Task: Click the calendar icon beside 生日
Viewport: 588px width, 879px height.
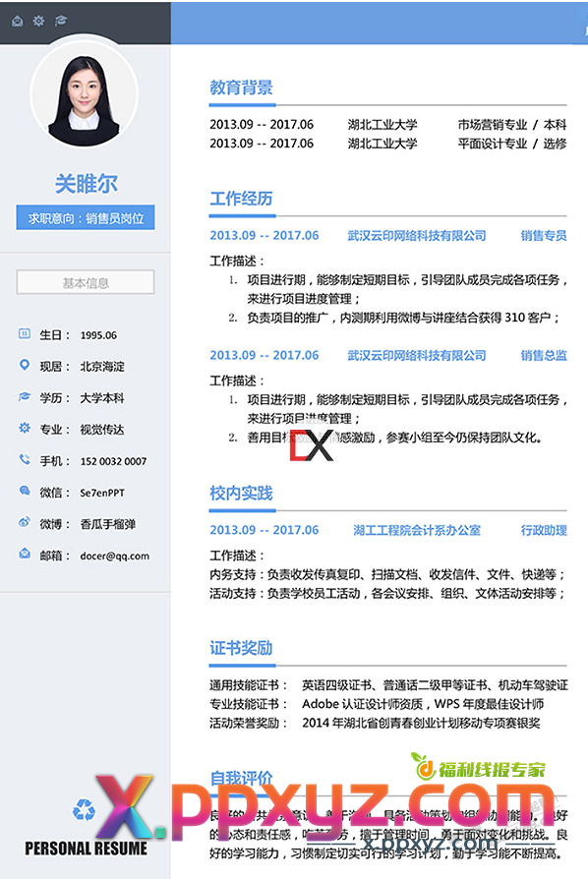Action: tap(25, 334)
